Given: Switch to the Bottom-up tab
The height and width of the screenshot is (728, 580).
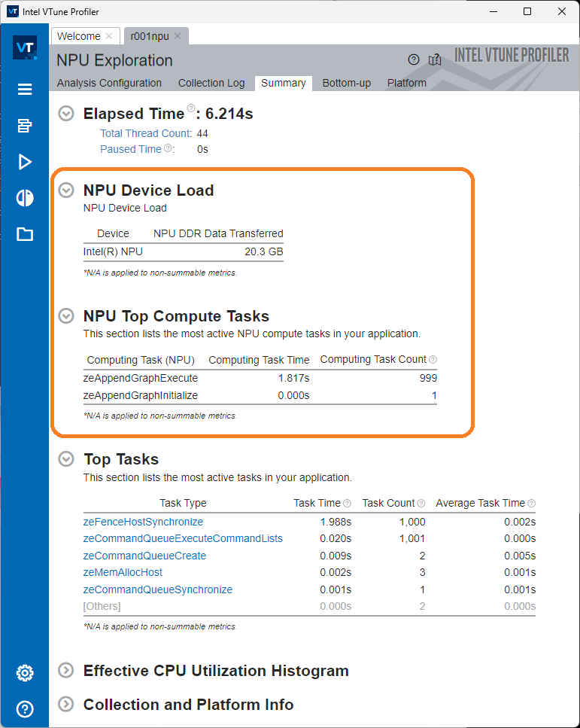Looking at the screenshot, I should click(x=346, y=83).
